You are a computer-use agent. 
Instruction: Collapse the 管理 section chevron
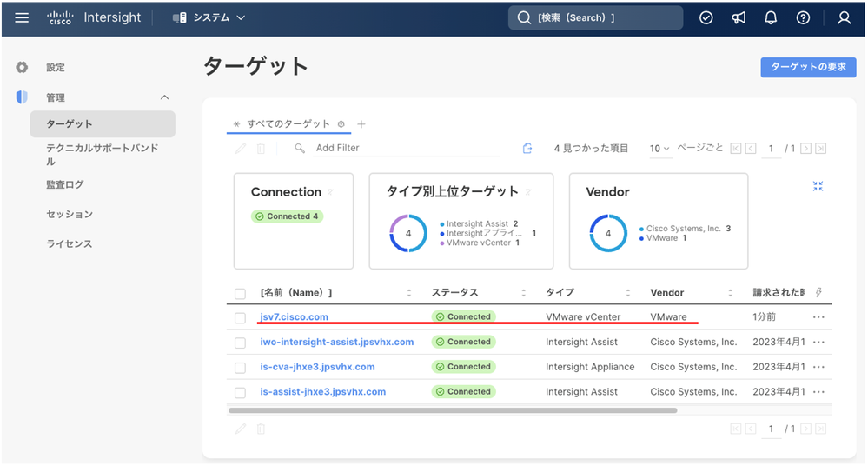click(x=164, y=97)
